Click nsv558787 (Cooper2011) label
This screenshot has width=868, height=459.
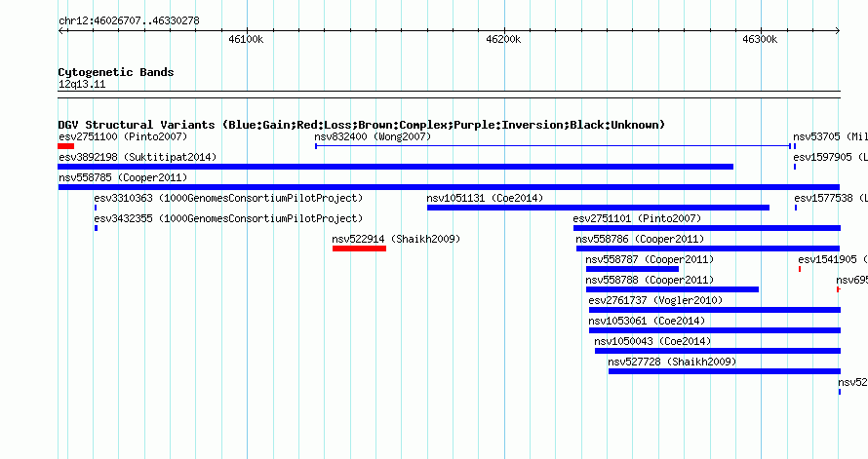(x=650, y=259)
